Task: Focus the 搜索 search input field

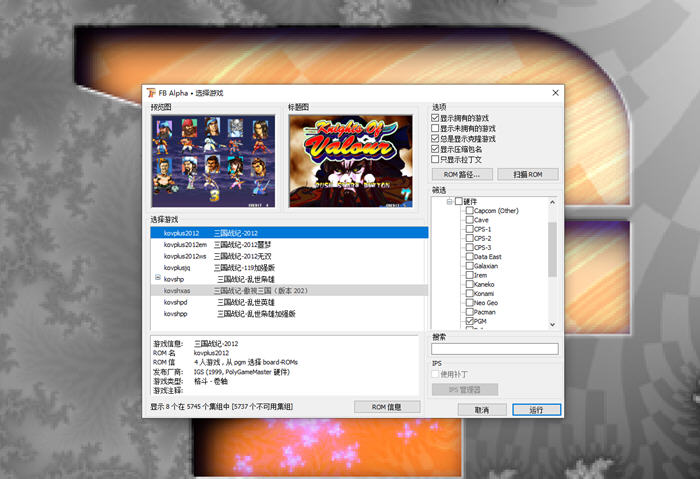Action: (x=495, y=349)
